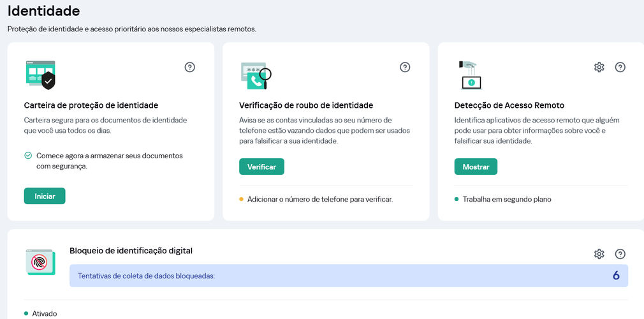Image resolution: width=644 pixels, height=319 pixels.
Task: Click the Verificar button
Action: coord(261,167)
